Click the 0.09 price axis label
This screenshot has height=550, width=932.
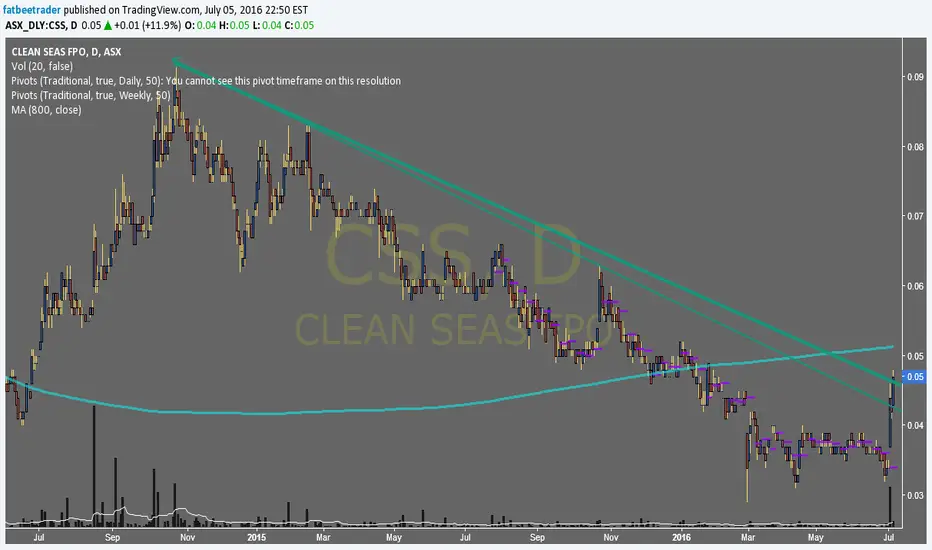tap(915, 77)
